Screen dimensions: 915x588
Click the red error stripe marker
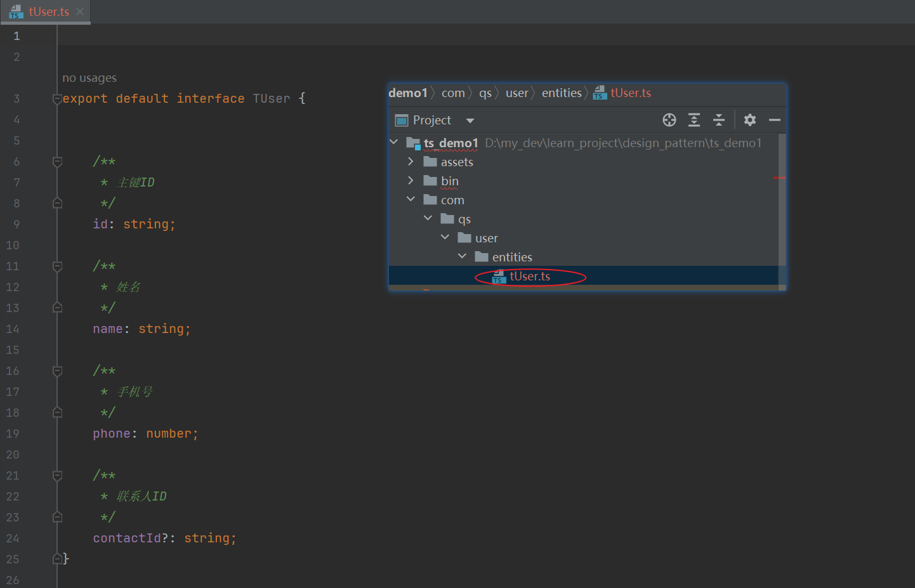coord(779,178)
